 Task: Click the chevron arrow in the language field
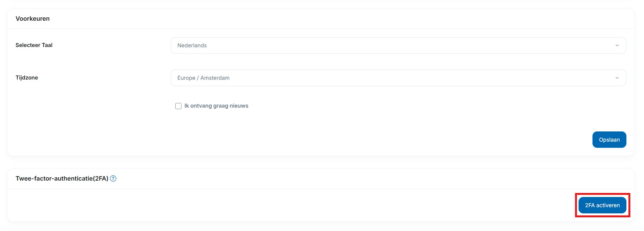[x=617, y=45]
